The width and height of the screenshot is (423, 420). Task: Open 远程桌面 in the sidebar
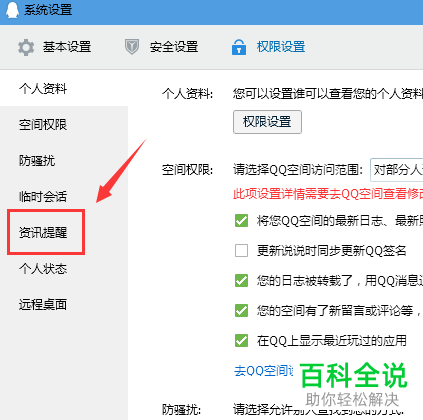click(x=43, y=304)
